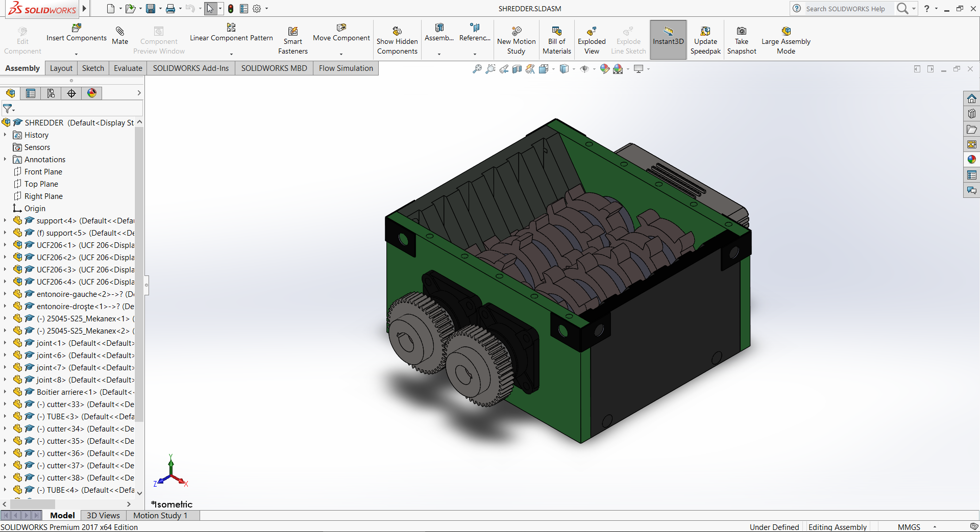980x532 pixels.
Task: Take a Snapshot of the assembly
Action: (742, 40)
